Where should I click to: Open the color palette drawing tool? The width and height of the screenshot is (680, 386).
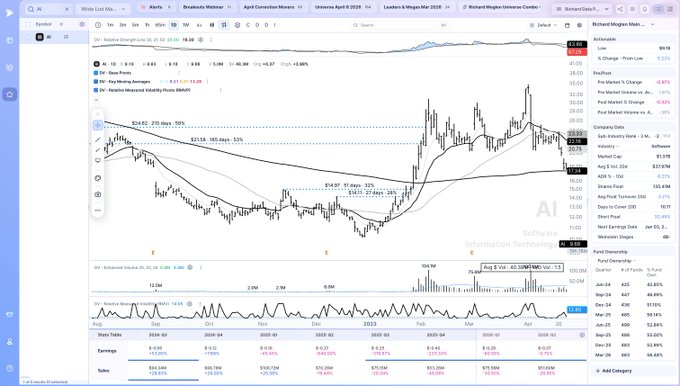98,178
